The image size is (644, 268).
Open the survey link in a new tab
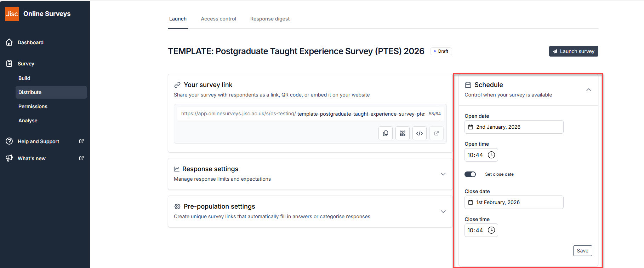coord(437,133)
